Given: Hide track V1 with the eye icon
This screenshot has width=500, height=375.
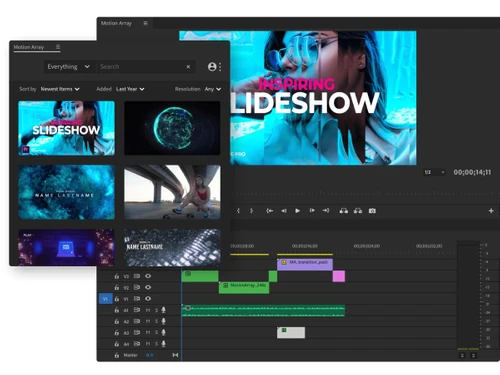Looking at the screenshot, I should (148, 299).
